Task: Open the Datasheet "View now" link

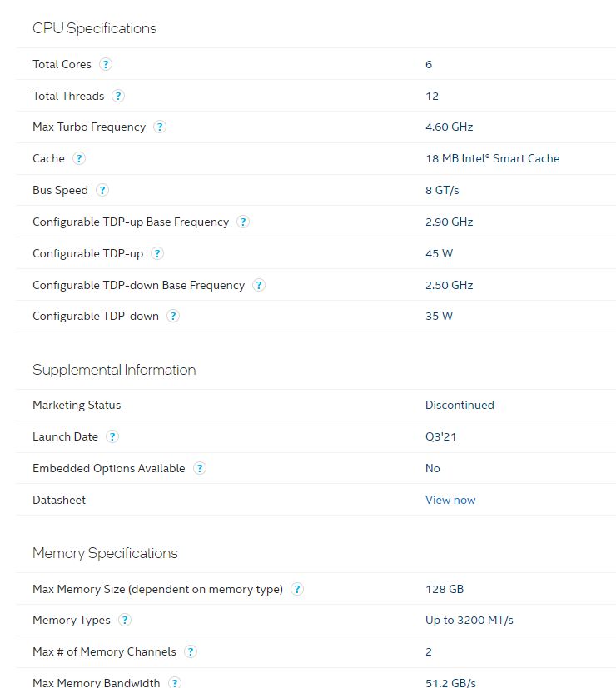Action: (x=450, y=500)
